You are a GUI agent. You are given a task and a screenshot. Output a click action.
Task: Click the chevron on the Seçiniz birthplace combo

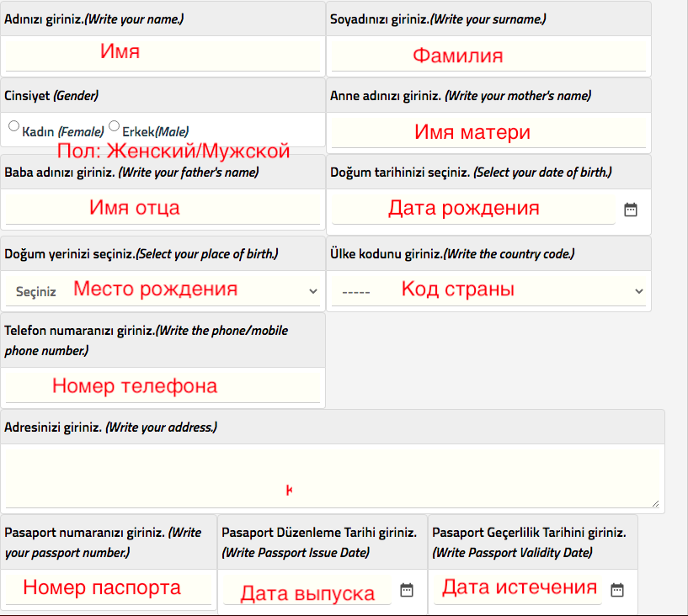(313, 289)
